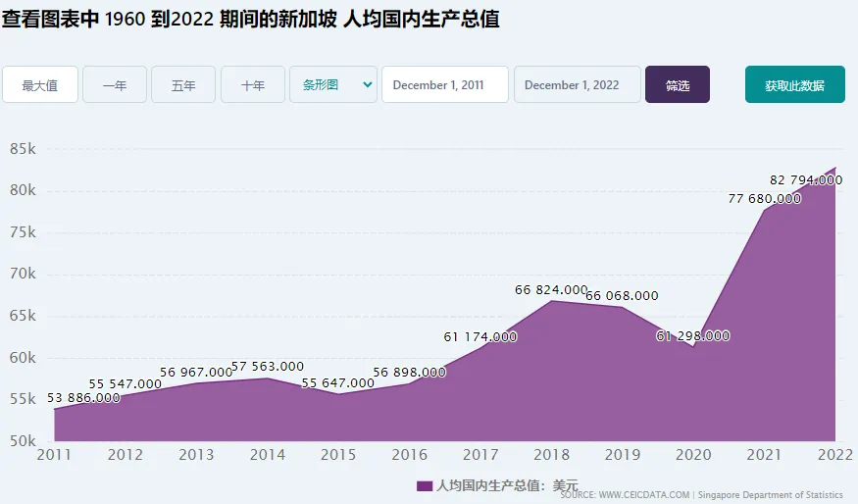Click the 2015 x-axis label
The width and height of the screenshot is (858, 504).
tap(338, 455)
